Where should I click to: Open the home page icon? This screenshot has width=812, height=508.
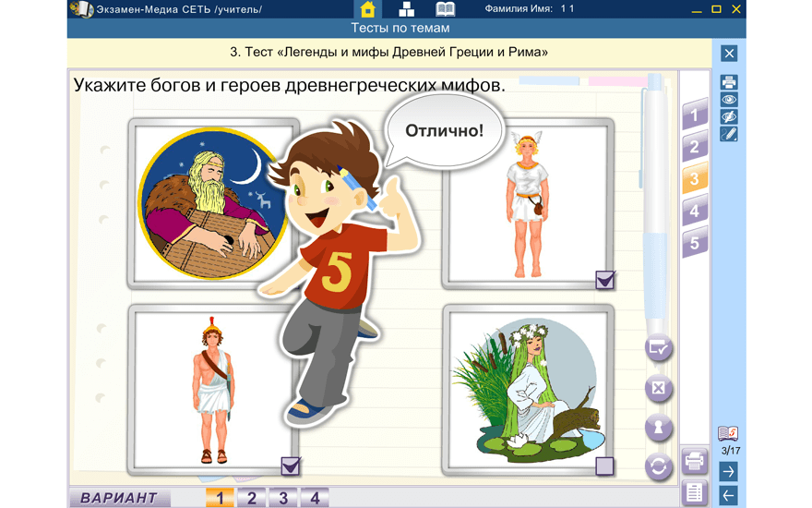point(367,9)
